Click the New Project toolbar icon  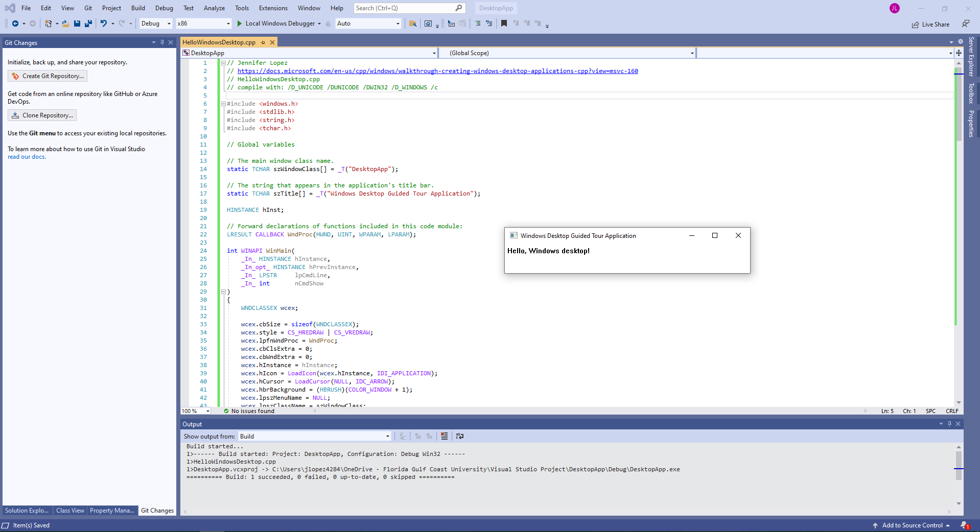point(49,23)
